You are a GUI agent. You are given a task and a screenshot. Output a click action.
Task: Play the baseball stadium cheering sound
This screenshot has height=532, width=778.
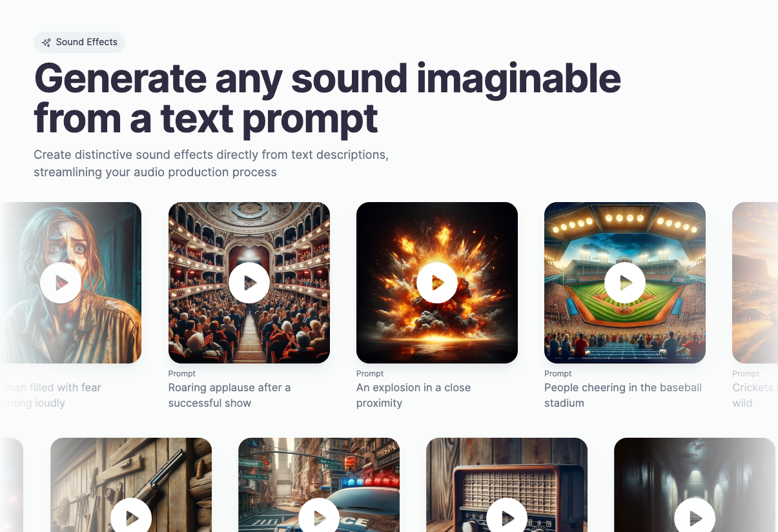[x=625, y=283]
